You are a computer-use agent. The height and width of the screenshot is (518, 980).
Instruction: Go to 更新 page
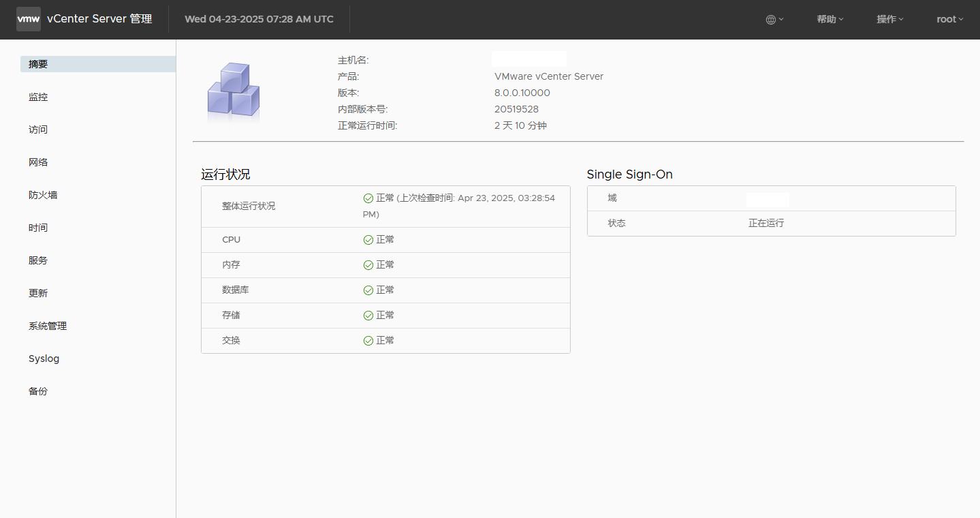coord(38,293)
